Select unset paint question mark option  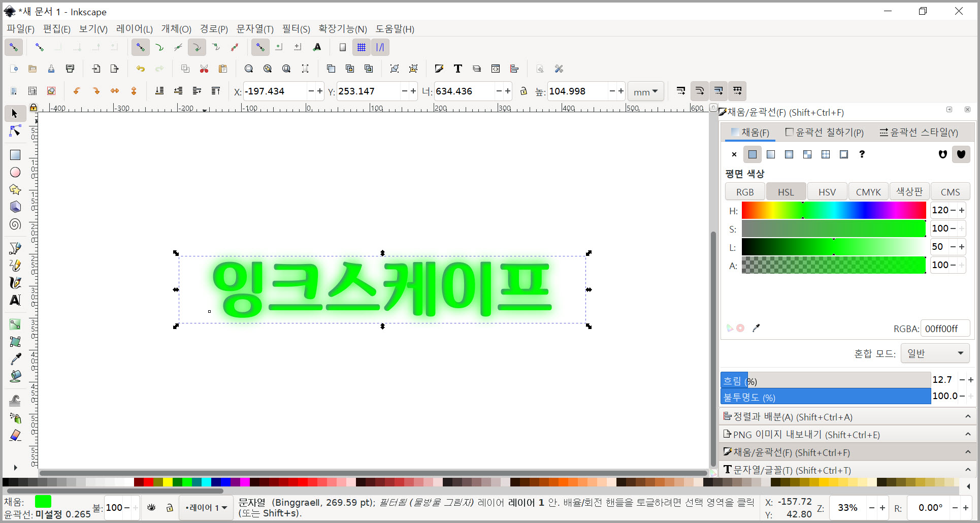[x=862, y=154]
